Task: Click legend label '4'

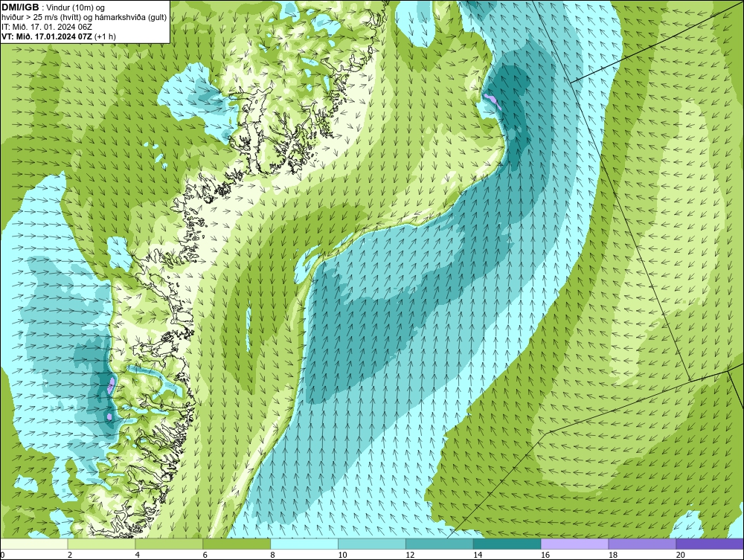Action: tap(137, 555)
